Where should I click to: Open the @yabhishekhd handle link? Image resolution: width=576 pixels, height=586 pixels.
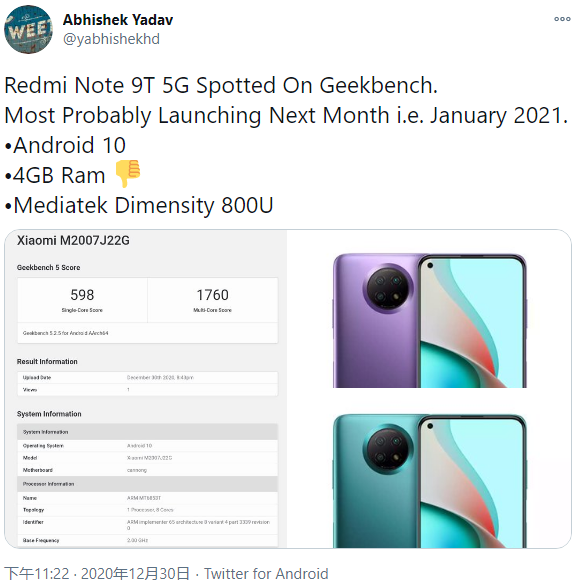111,39
